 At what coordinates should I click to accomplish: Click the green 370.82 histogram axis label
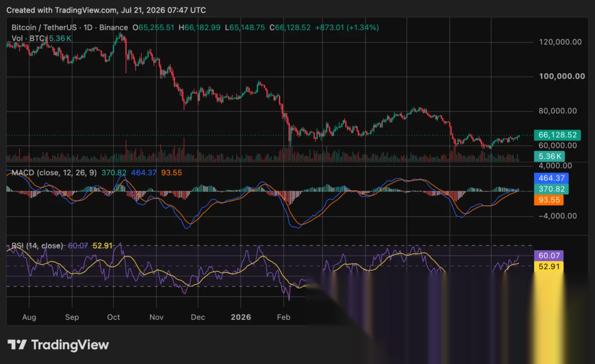click(551, 189)
